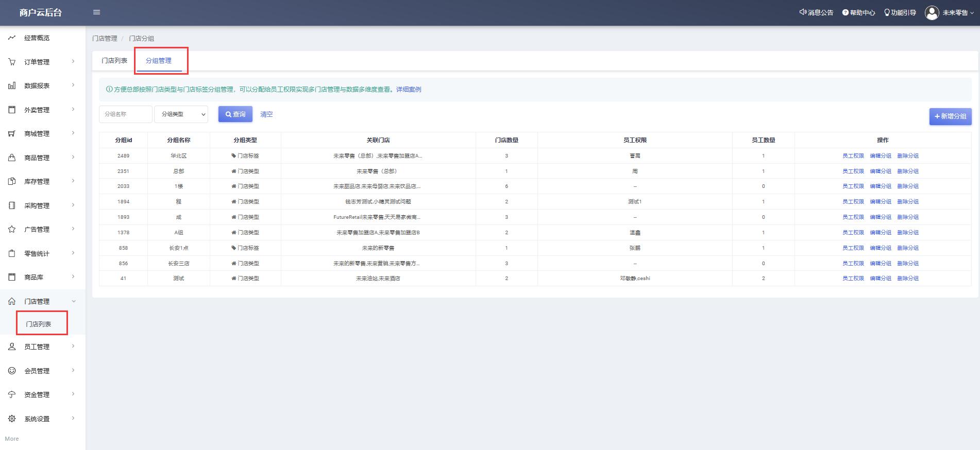Expand 外卖管理 chevron arrow
Screen dimensions: 980x450
tap(73, 109)
